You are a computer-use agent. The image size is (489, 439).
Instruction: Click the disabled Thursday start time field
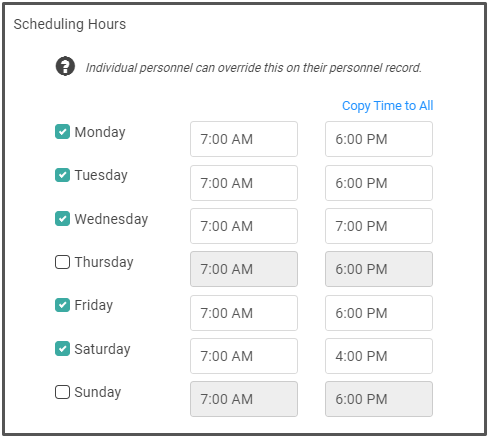pos(244,269)
